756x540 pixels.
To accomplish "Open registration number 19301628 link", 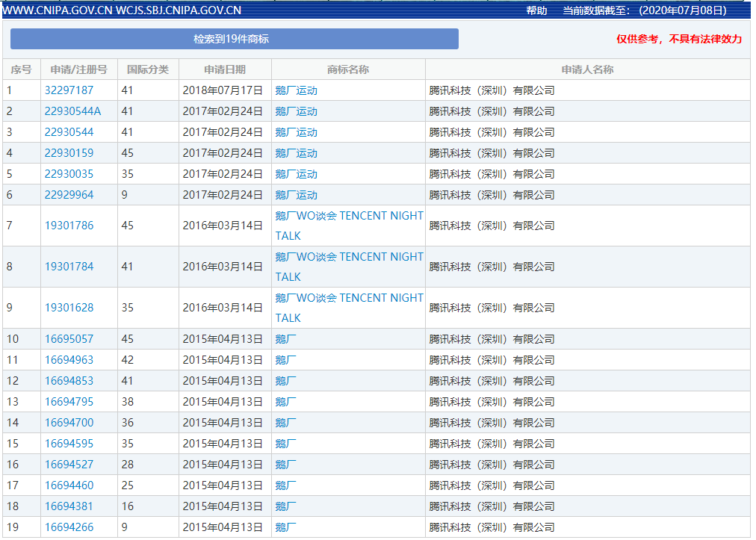I will click(69, 308).
